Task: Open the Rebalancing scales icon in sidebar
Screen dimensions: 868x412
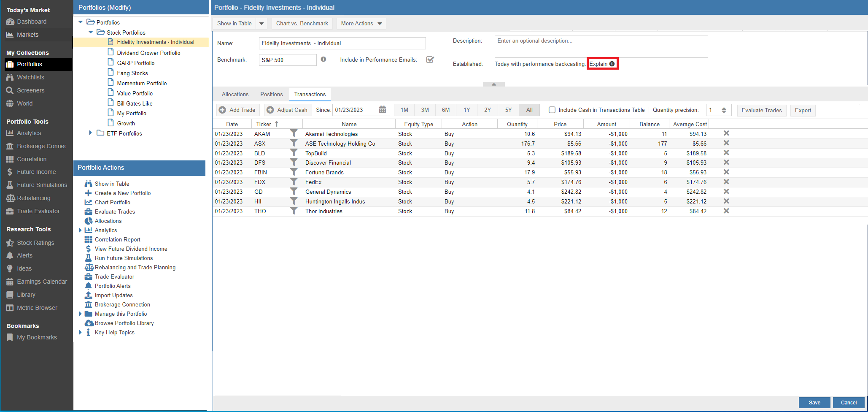Action: tap(10, 198)
